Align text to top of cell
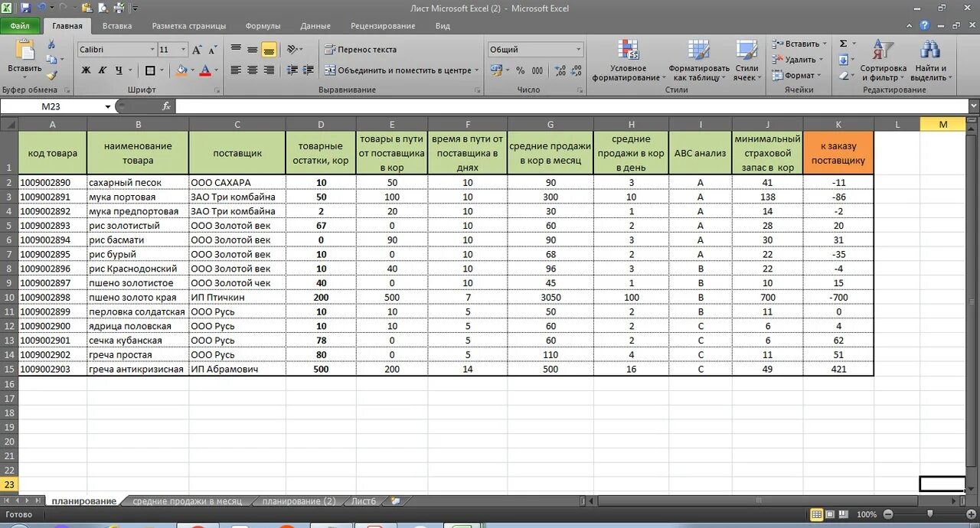The width and height of the screenshot is (980, 528). click(235, 50)
